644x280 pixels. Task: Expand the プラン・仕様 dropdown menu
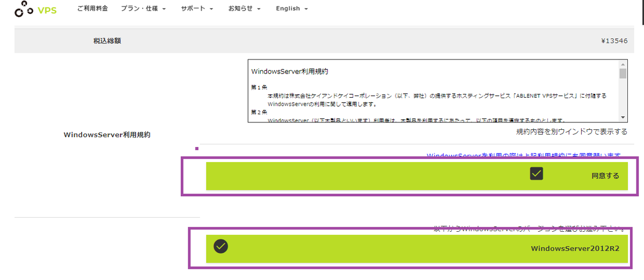pyautogui.click(x=143, y=9)
